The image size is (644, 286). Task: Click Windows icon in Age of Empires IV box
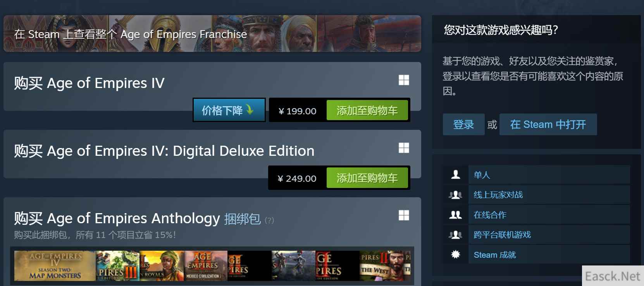[x=404, y=80]
